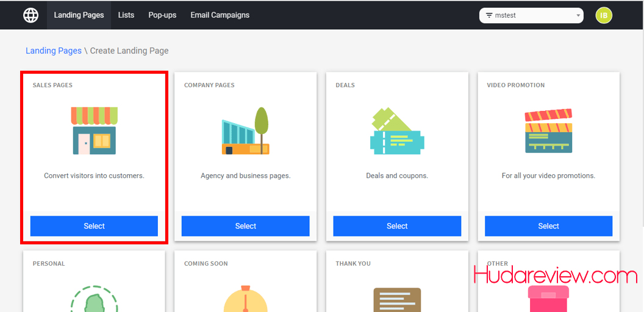Viewport: 644px width, 312px height.
Task: Click the Sales Pages storefront icon
Action: pyautogui.click(x=94, y=130)
